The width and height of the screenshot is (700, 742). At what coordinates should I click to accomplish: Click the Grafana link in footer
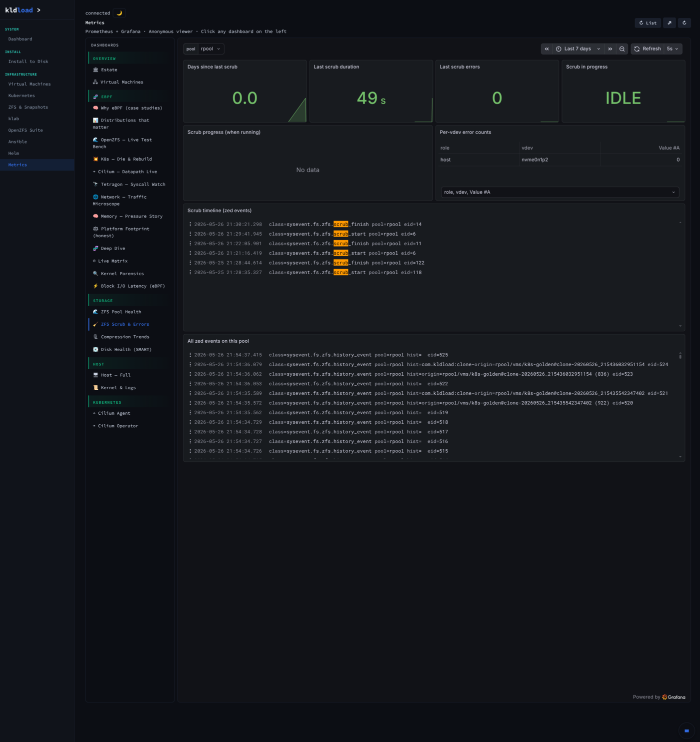click(x=673, y=697)
